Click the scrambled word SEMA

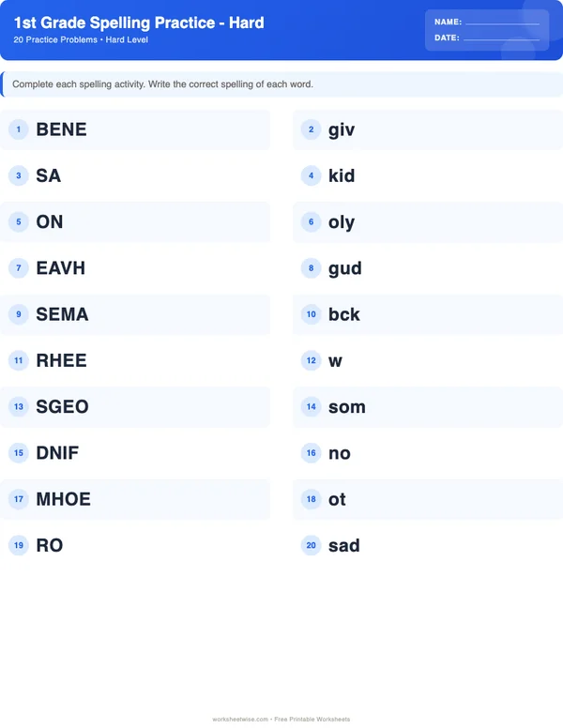62,314
